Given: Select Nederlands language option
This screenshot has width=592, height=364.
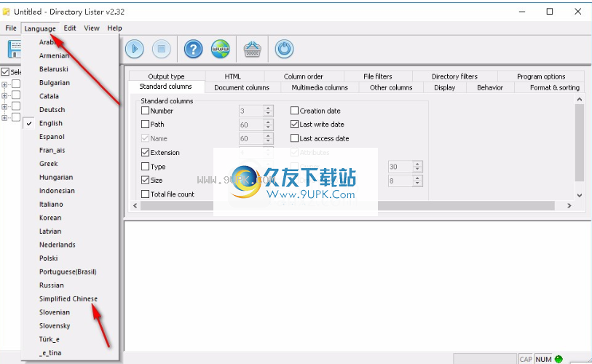Looking at the screenshot, I should (58, 245).
